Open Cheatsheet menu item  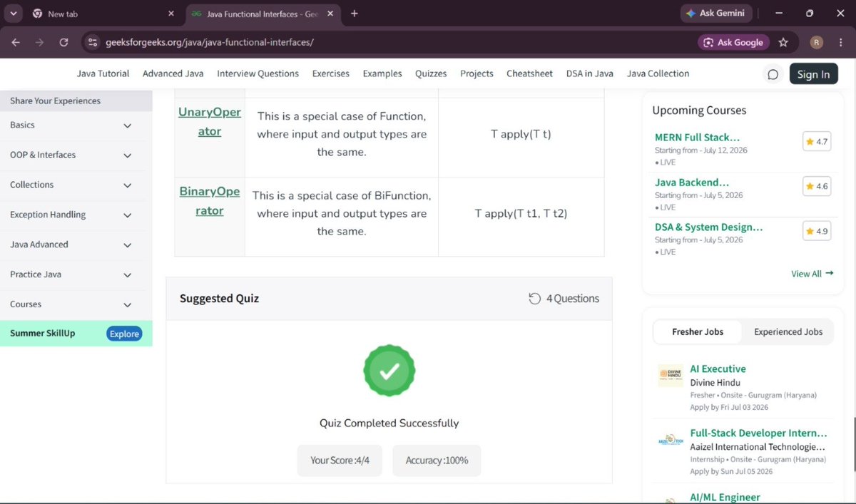[x=530, y=73]
